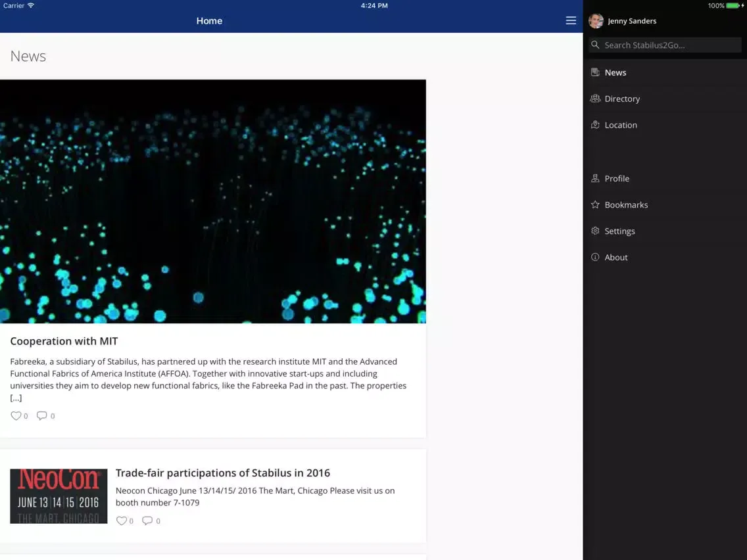Tap the 4:24 PM clock
This screenshot has width=747, height=560.
click(x=374, y=6)
